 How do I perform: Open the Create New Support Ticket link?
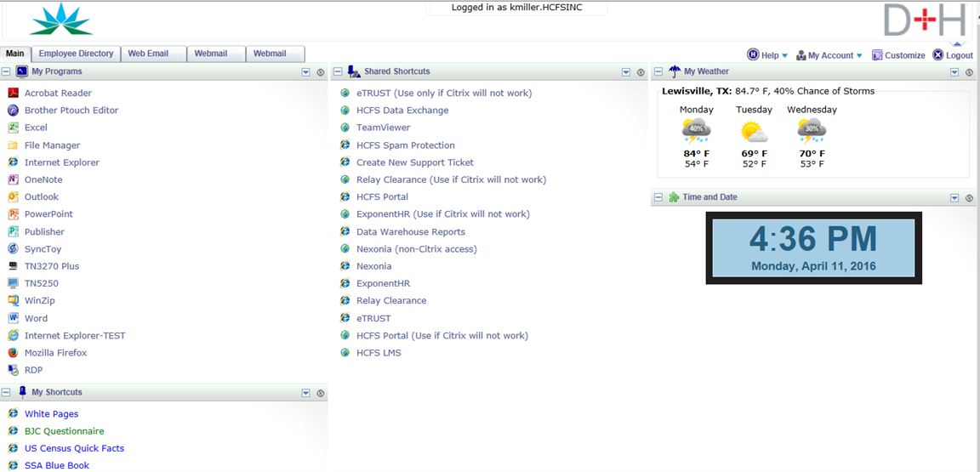pos(414,162)
